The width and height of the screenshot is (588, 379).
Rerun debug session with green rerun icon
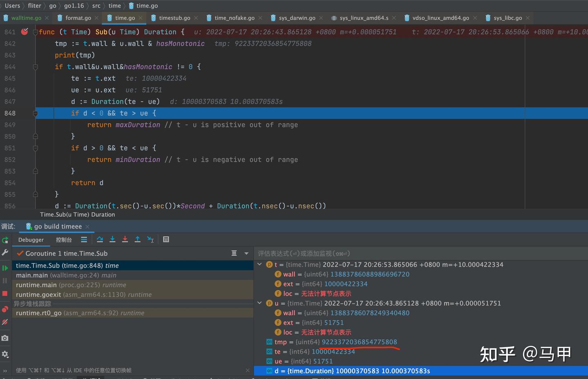click(x=5, y=240)
